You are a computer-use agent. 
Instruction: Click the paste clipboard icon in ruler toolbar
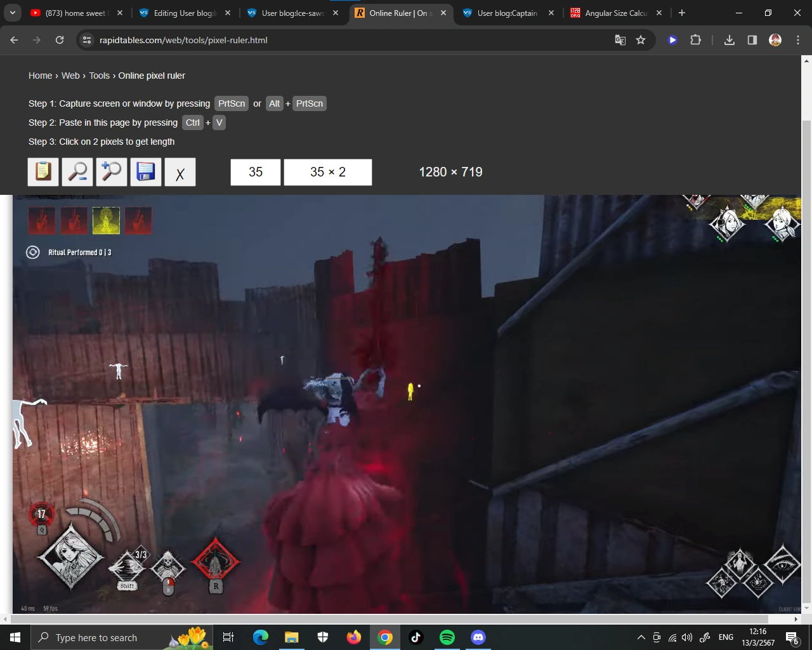(x=43, y=172)
